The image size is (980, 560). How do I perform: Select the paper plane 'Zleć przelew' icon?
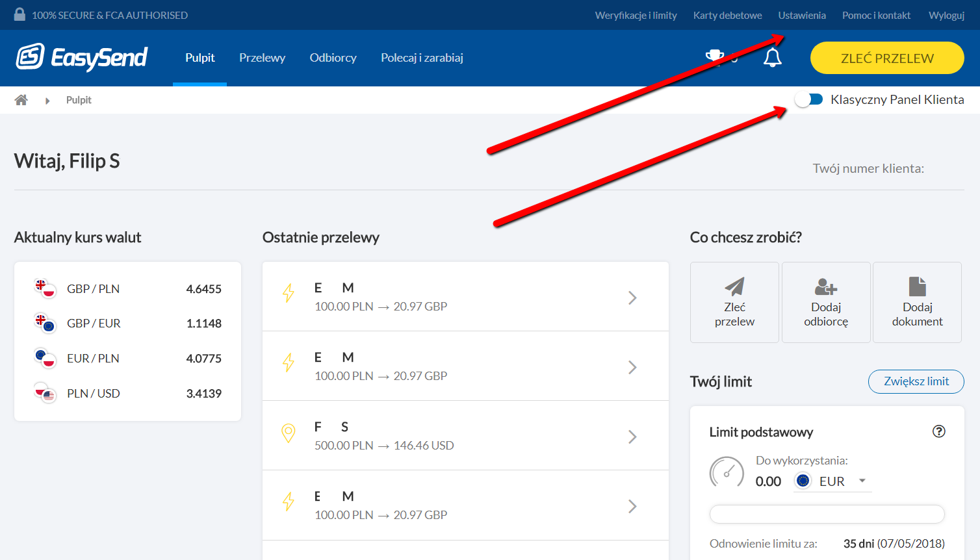coord(734,286)
